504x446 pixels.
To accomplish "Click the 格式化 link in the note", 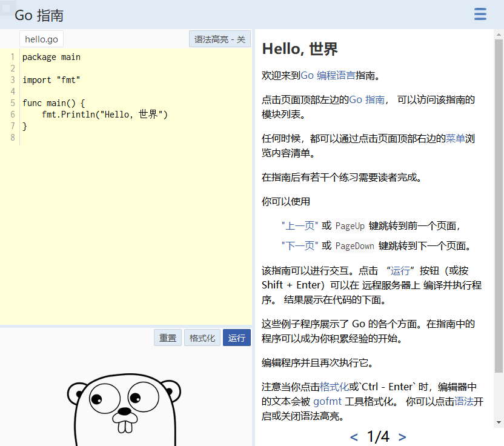I will pos(334,387).
